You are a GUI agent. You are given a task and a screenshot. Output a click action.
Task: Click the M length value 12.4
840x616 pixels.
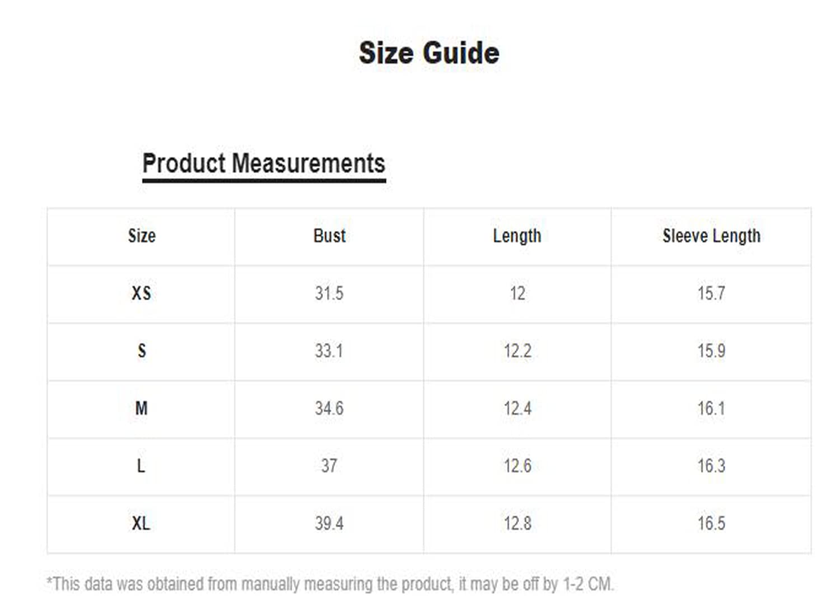(x=517, y=408)
